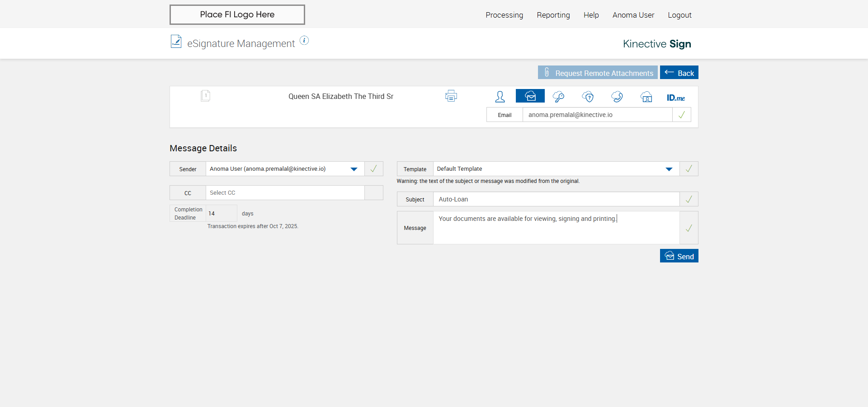Screen dimensions: 868x407
Task: Open the Select CC field
Action: 285,193
